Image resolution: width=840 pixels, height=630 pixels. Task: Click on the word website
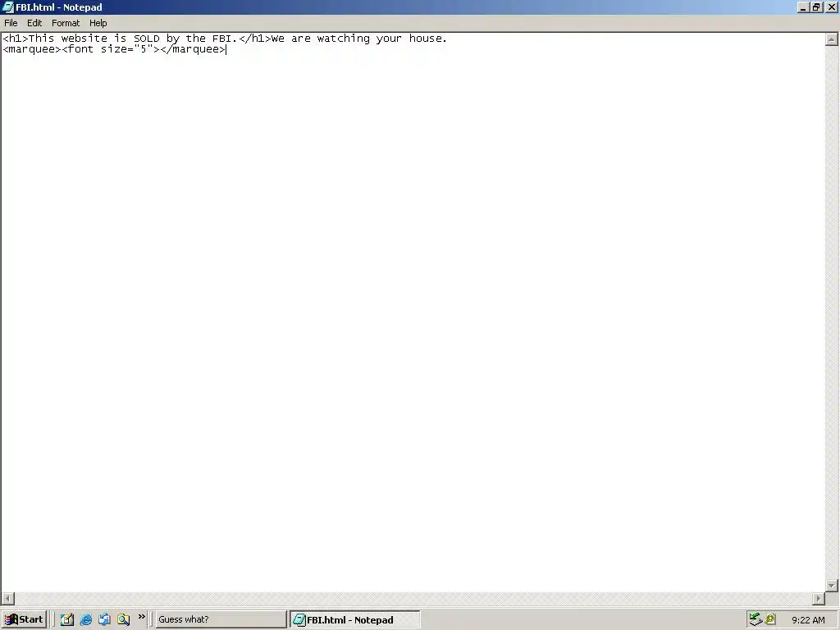(x=84, y=39)
